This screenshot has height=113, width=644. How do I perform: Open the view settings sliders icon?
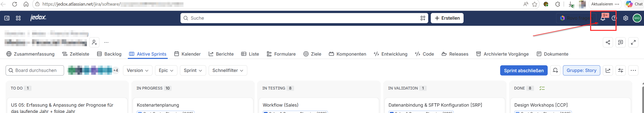[x=621, y=70]
